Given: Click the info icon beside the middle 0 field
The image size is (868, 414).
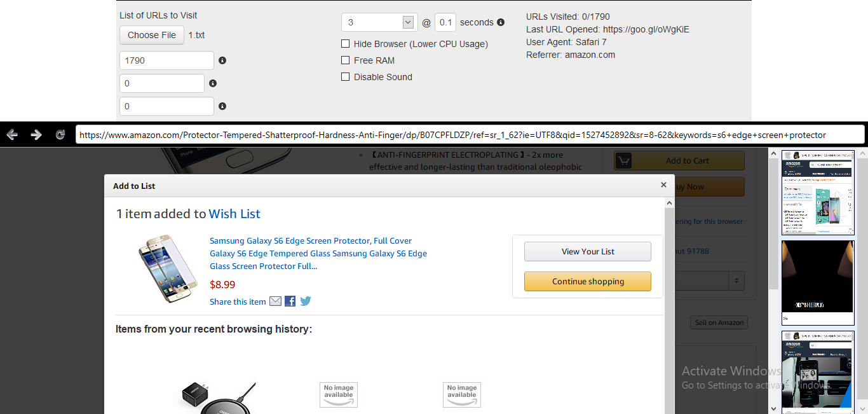Looking at the screenshot, I should coord(213,83).
